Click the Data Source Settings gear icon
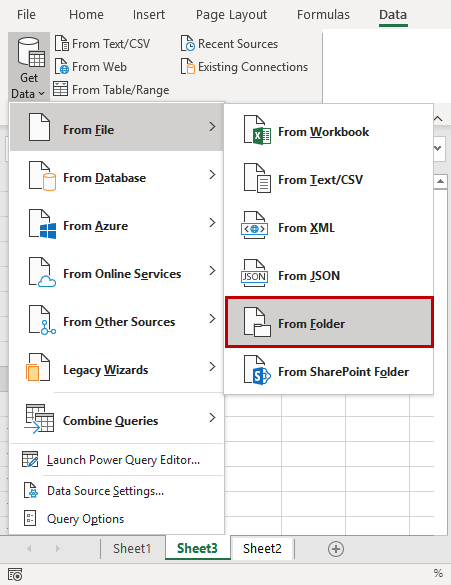Screen dimensions: 451x585 click(x=31, y=490)
